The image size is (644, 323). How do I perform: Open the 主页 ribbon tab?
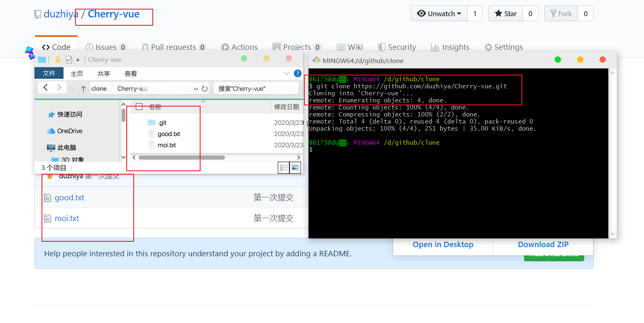coord(77,73)
